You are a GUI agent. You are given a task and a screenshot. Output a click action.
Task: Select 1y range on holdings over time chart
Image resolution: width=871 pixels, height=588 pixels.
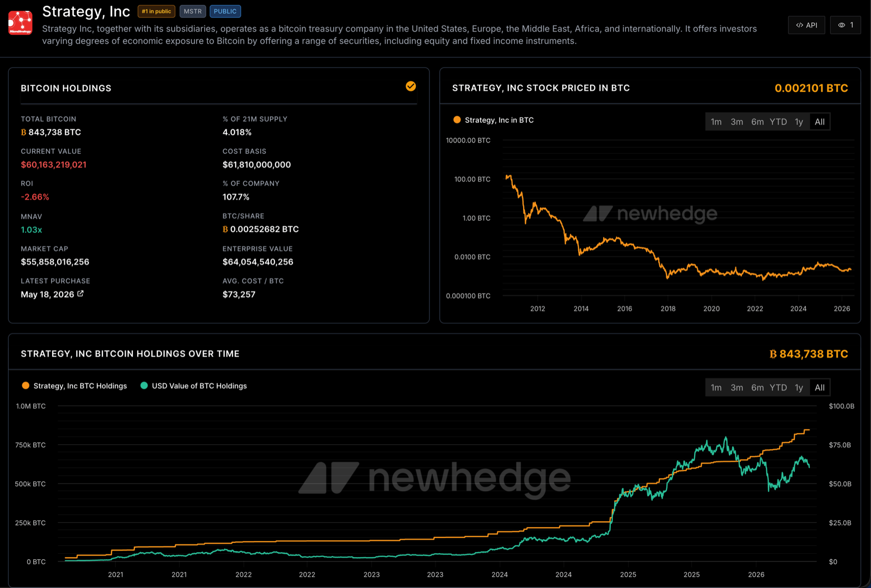[x=799, y=388]
